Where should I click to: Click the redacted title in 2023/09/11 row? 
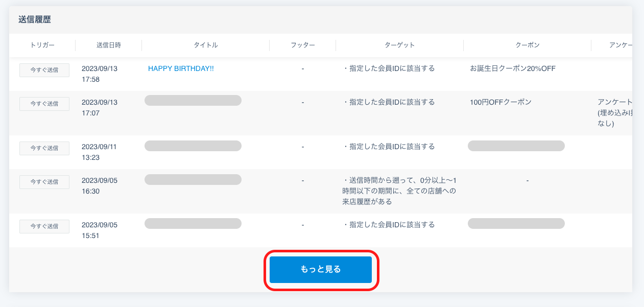coord(193,146)
